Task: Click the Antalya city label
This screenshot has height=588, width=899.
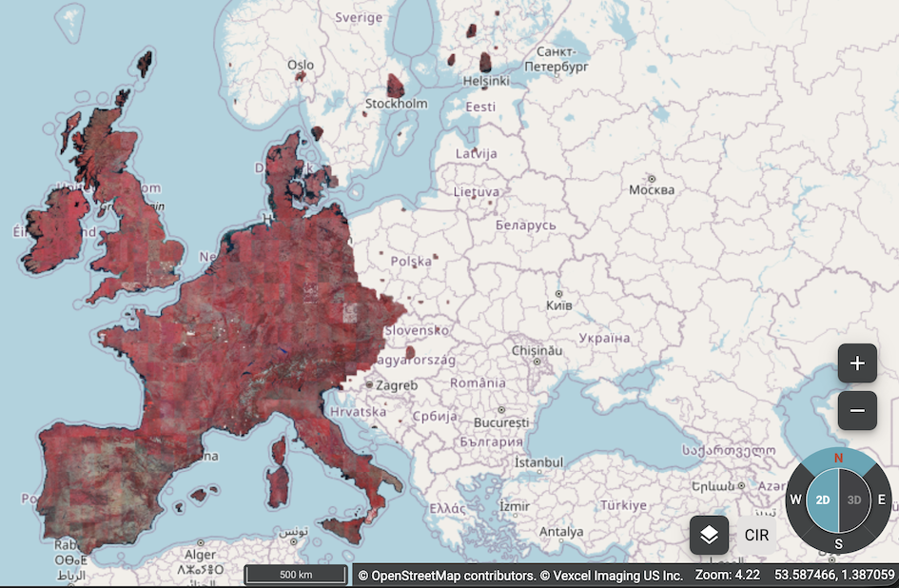Action: [x=561, y=533]
